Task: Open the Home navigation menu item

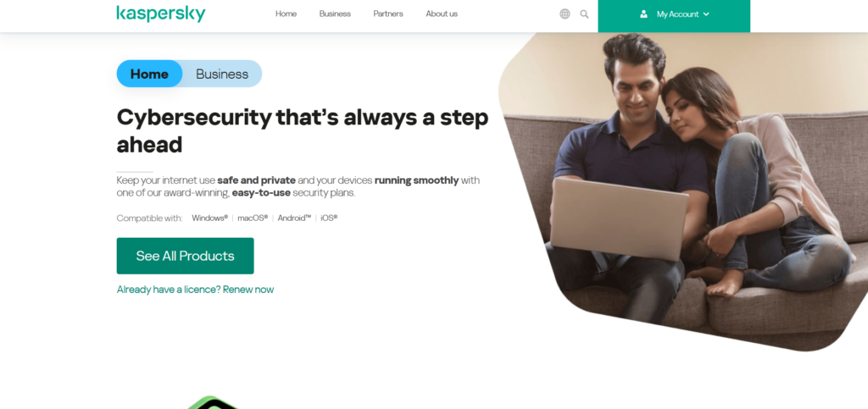Action: [287, 14]
